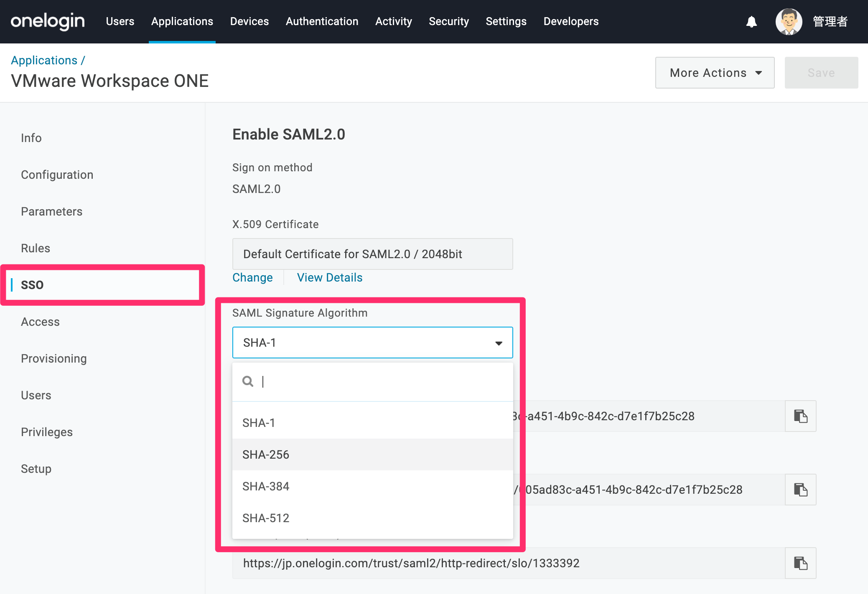Go to the Privileges sidebar tab
This screenshot has width=868, height=594.
pos(47,432)
